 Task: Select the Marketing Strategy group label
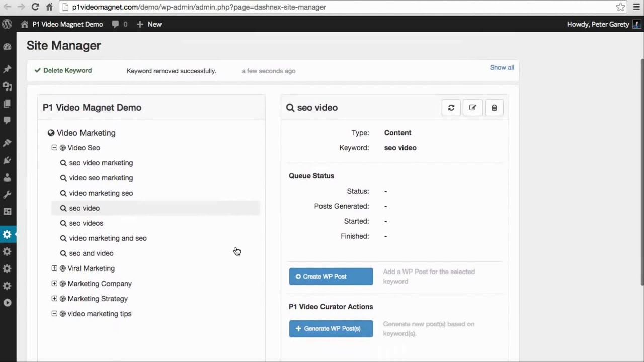click(98, 299)
